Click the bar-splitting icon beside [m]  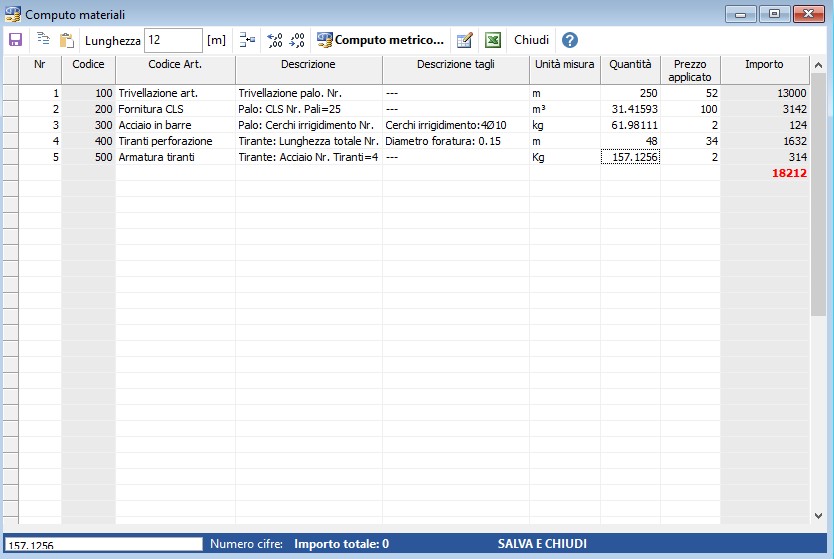(x=248, y=40)
